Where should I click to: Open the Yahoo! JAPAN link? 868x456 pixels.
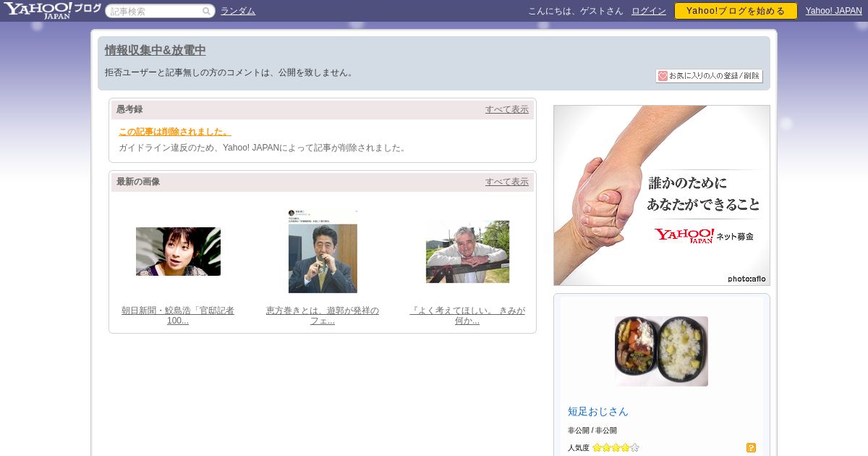pyautogui.click(x=834, y=11)
